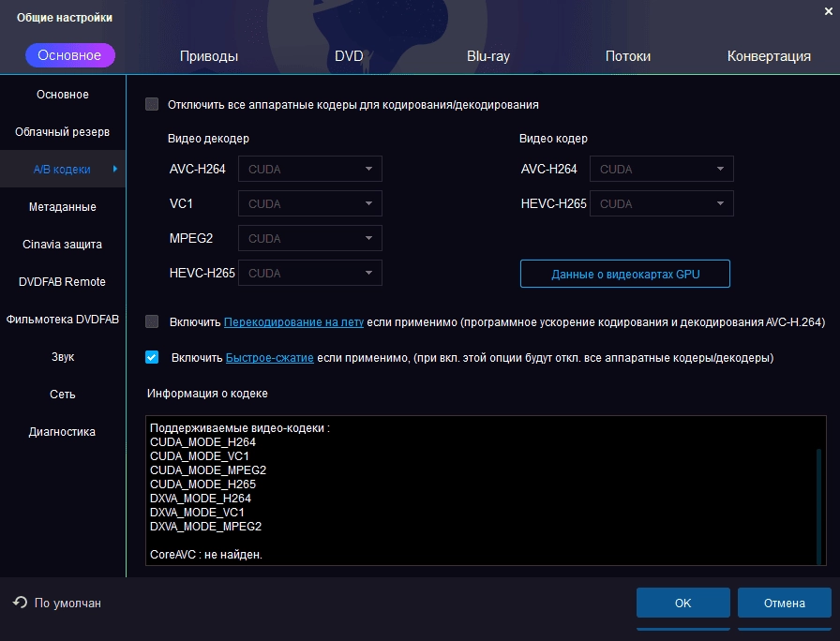This screenshot has width=840, height=641.
Task: Click the arrow icon next to A/B кодеки
Action: [x=114, y=169]
